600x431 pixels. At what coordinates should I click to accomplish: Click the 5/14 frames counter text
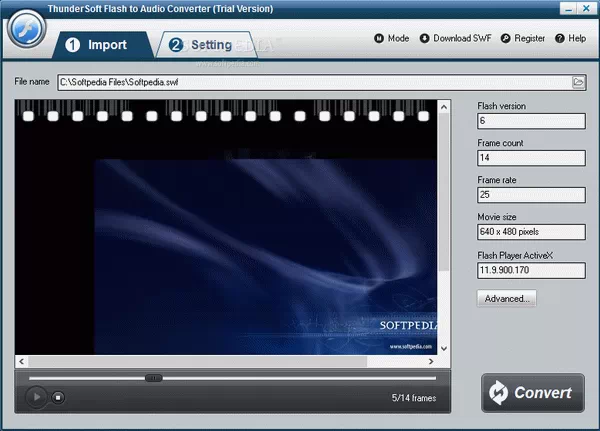click(x=414, y=398)
